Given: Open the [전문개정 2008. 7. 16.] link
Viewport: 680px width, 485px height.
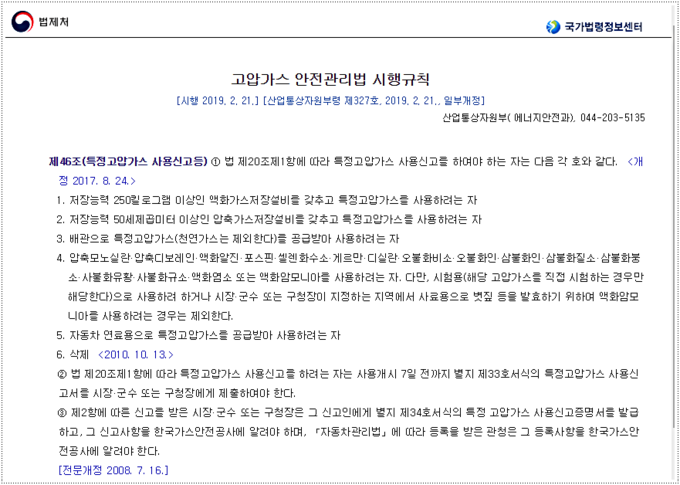Looking at the screenshot, I should (113, 470).
